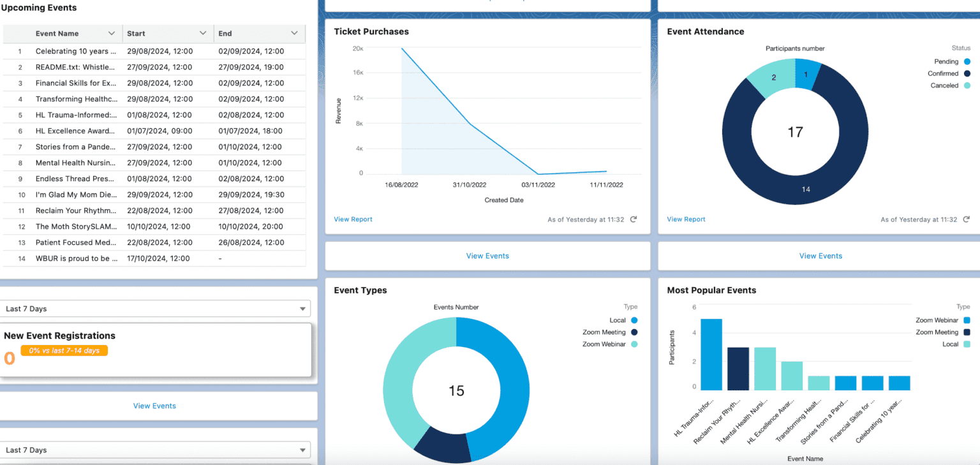Click the refresh icon on Ticket Purchases chart
This screenshot has height=465, width=980.
[633, 219]
